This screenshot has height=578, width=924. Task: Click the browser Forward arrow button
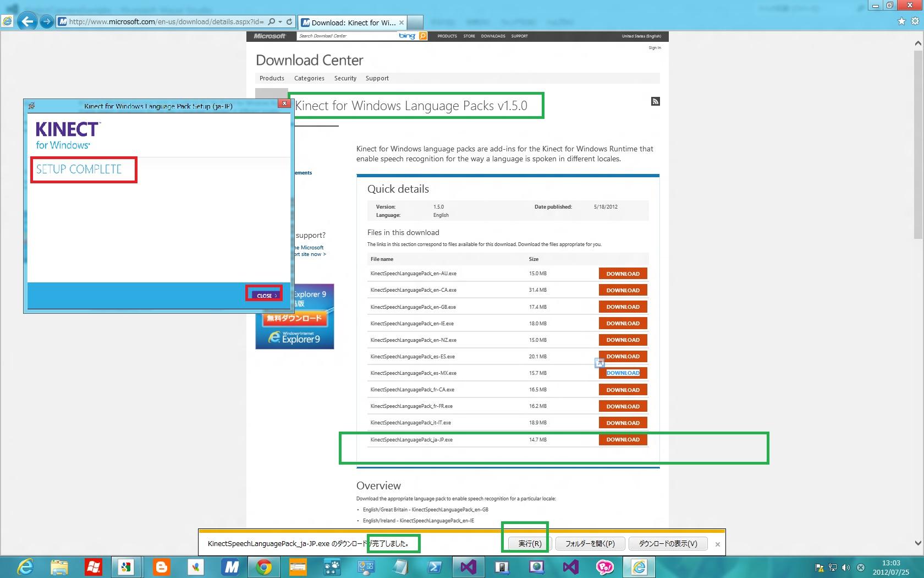pyautogui.click(x=47, y=22)
